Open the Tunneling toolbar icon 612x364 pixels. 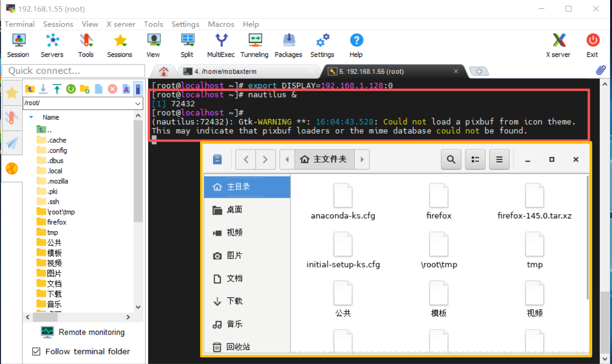[255, 46]
